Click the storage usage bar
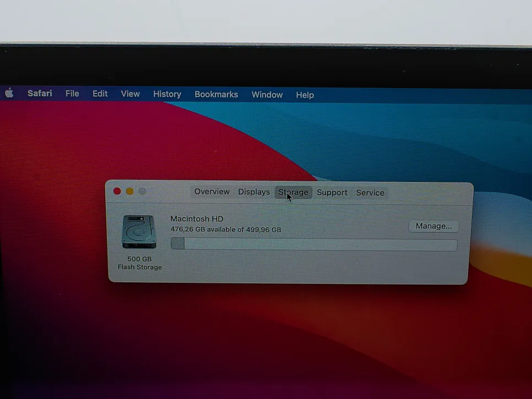The image size is (532, 399). [x=314, y=244]
